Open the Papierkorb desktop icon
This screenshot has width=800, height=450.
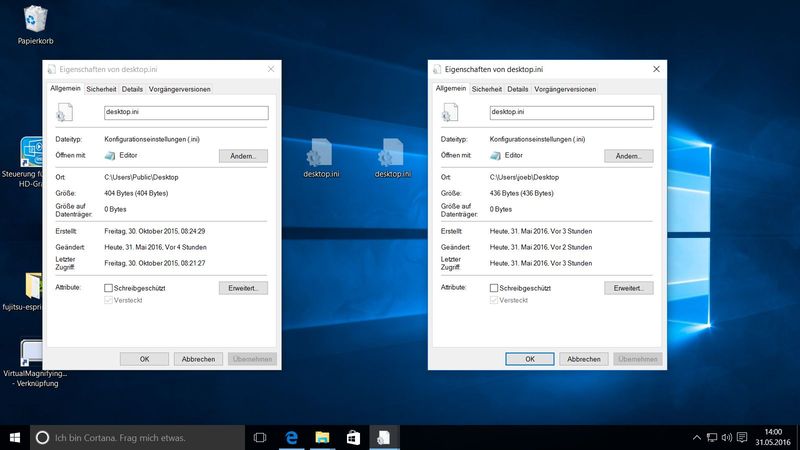tap(35, 20)
